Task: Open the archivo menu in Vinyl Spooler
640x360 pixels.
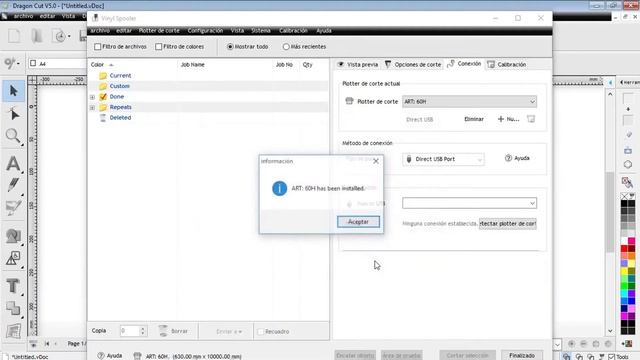Action: (100, 31)
